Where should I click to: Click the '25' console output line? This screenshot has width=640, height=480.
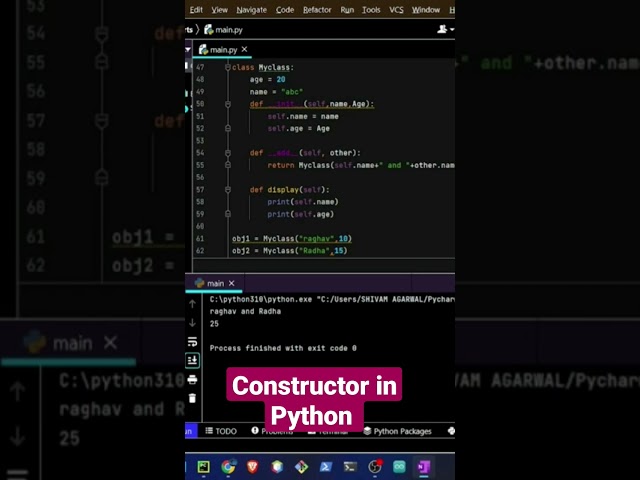(214, 324)
